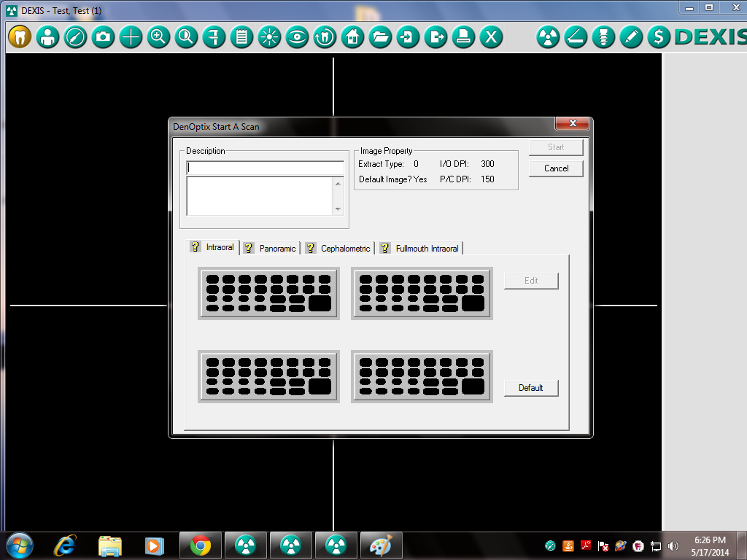
Task: Open the Cephalometric tab
Action: [x=338, y=248]
